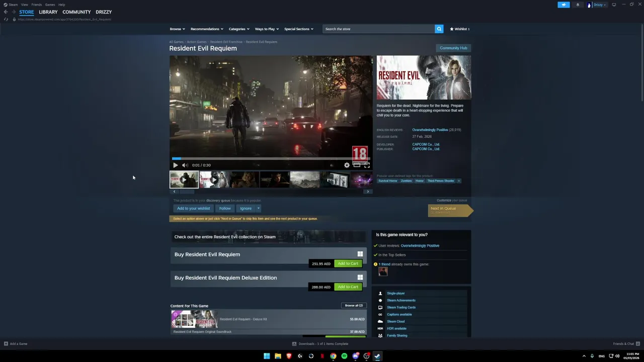Select the second trailer thumbnail

pos(214,179)
